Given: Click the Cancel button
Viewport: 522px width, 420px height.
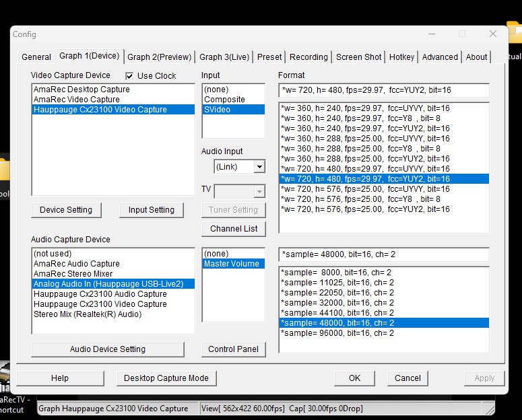Looking at the screenshot, I should click(407, 378).
